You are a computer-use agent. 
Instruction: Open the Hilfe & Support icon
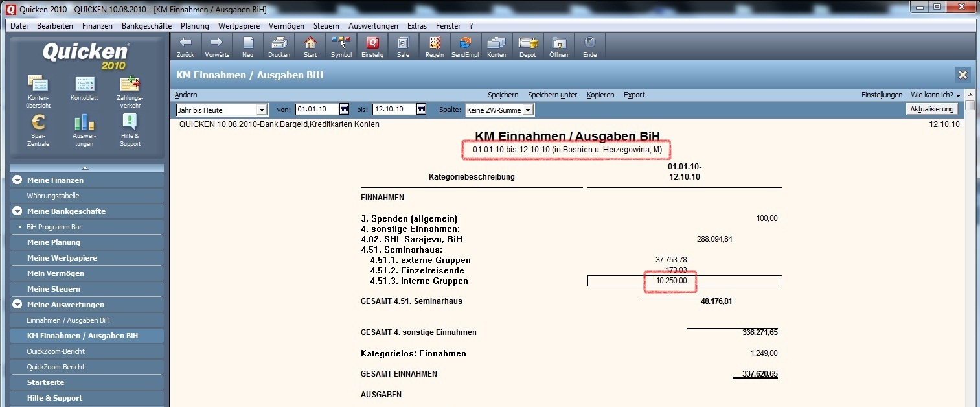130,130
